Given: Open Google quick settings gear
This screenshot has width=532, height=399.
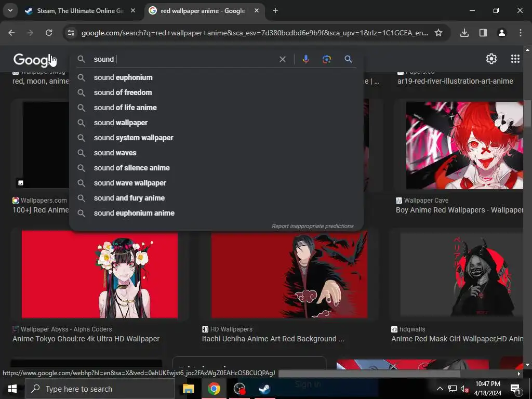Looking at the screenshot, I should click(x=491, y=59).
